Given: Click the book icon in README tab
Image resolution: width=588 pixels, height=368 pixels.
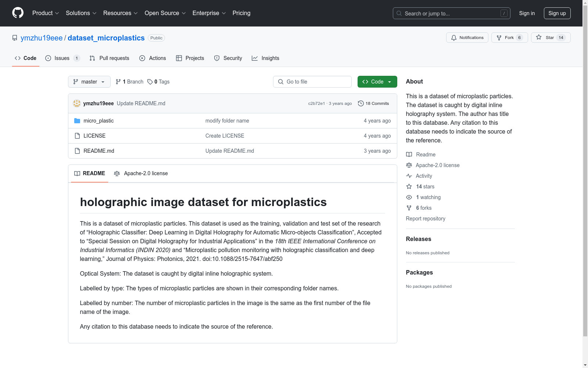Looking at the screenshot, I should [x=77, y=173].
